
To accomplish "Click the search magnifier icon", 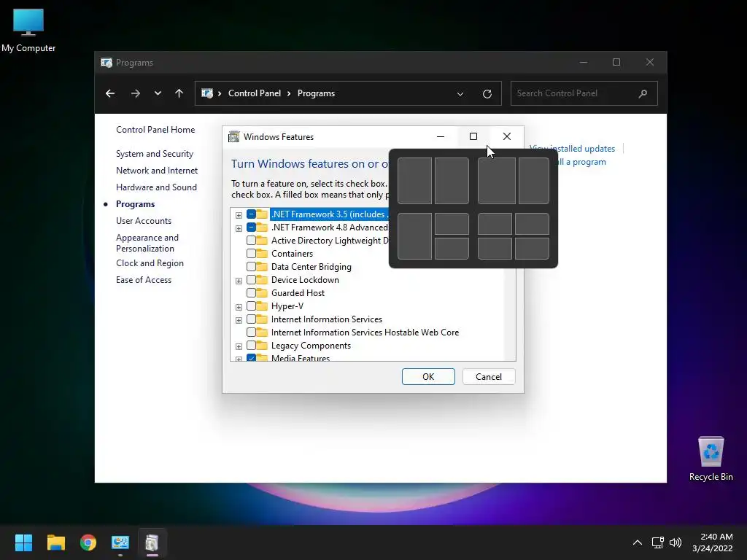I will pos(643,93).
